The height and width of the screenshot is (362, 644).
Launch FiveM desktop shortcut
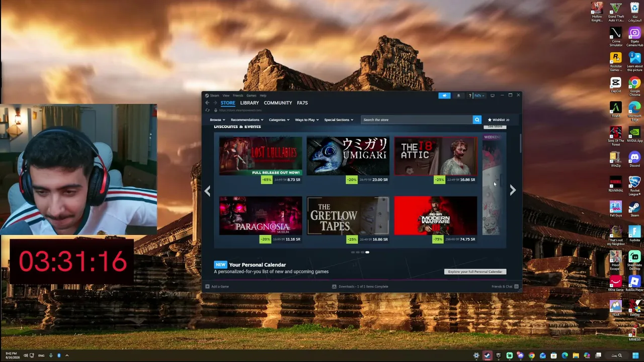[x=616, y=110]
